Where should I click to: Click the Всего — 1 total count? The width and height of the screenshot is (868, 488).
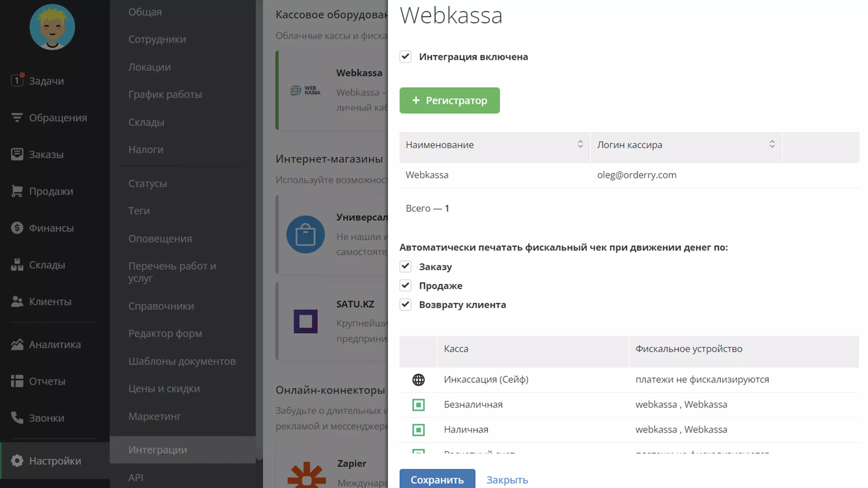click(x=427, y=208)
